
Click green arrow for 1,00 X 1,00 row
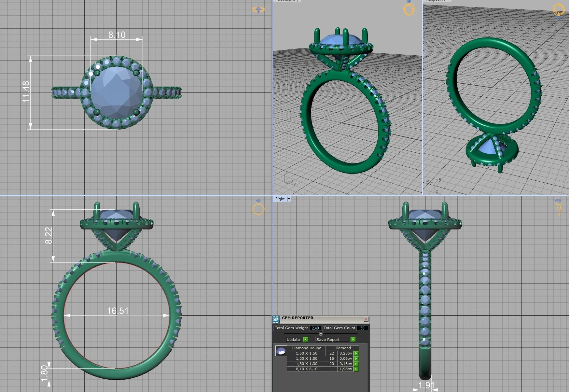(x=356, y=358)
